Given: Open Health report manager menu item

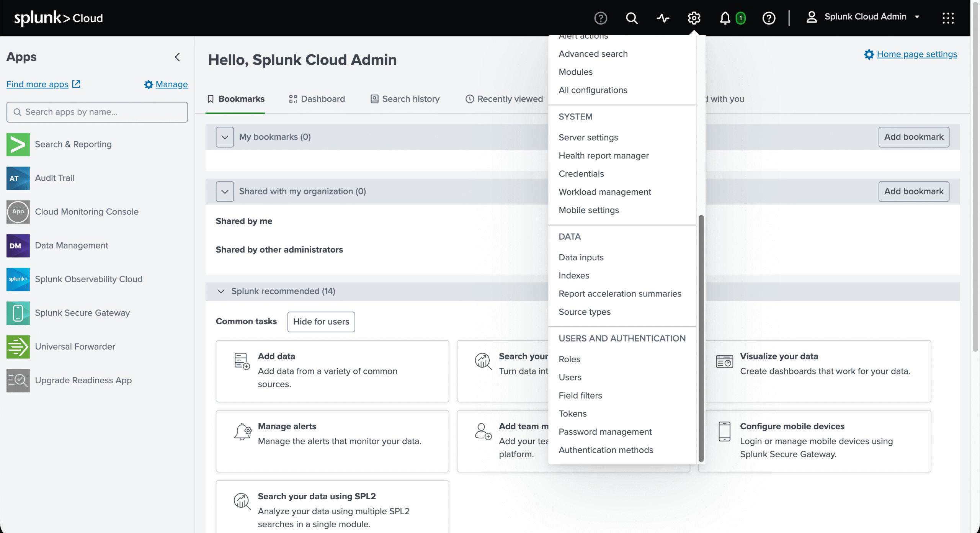Looking at the screenshot, I should (x=603, y=156).
